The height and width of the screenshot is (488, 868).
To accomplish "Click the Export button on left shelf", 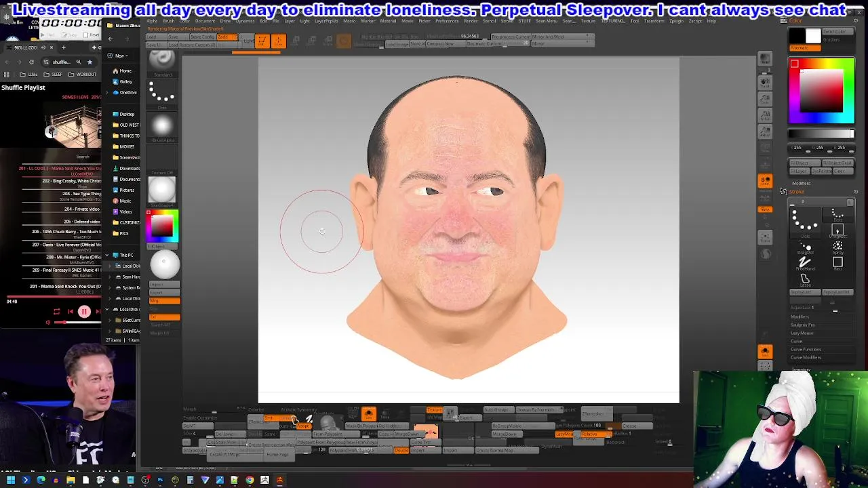I will click(x=165, y=293).
